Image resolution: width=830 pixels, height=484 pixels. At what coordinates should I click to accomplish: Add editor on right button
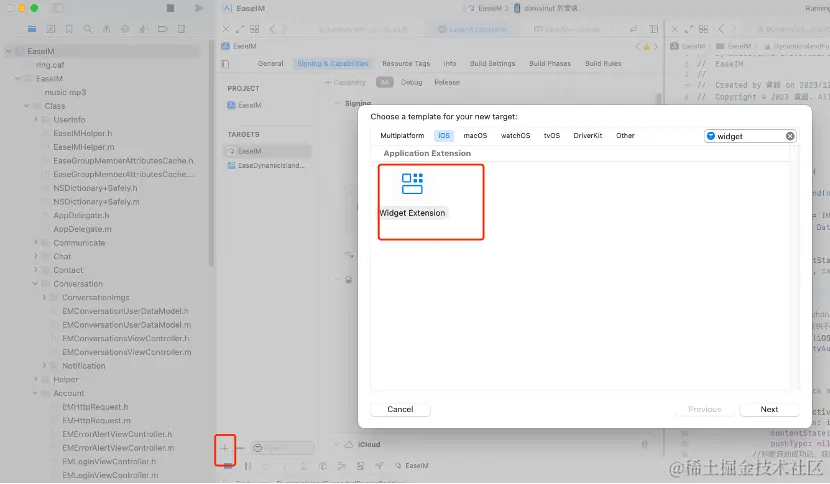(654, 29)
